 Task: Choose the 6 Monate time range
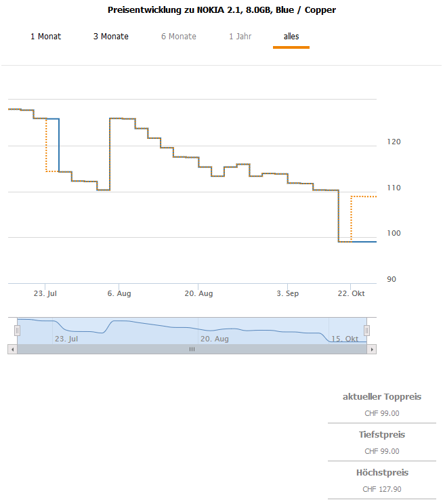pos(179,37)
